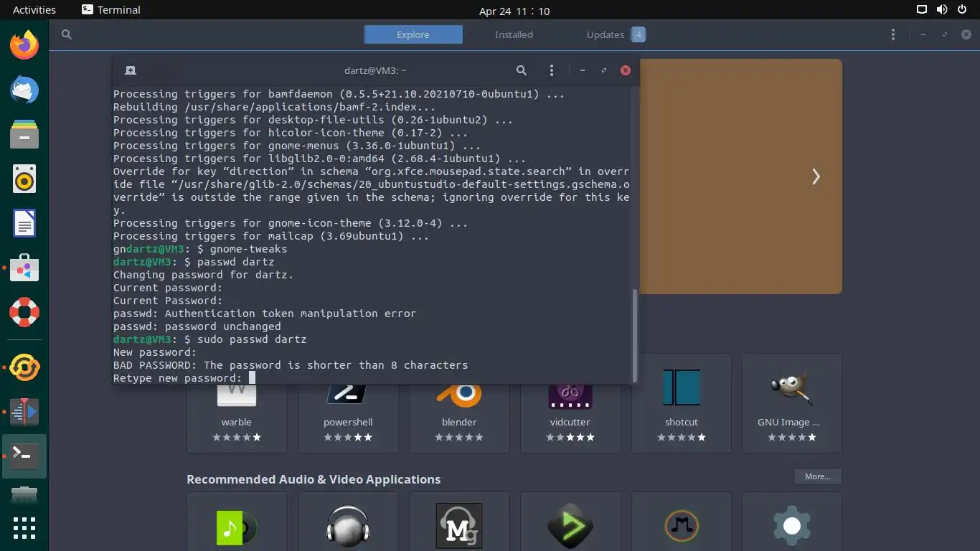This screenshot has width=980, height=551.
Task: Close the terminal window
Action: [626, 70]
